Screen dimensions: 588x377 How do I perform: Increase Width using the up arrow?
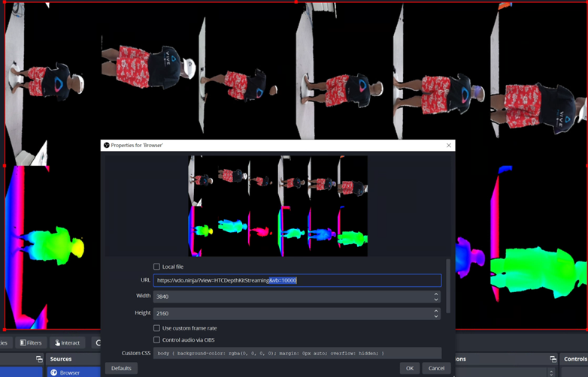[436, 294]
